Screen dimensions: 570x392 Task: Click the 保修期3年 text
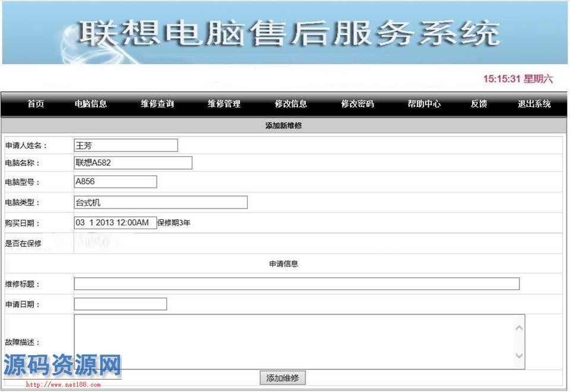[174, 223]
